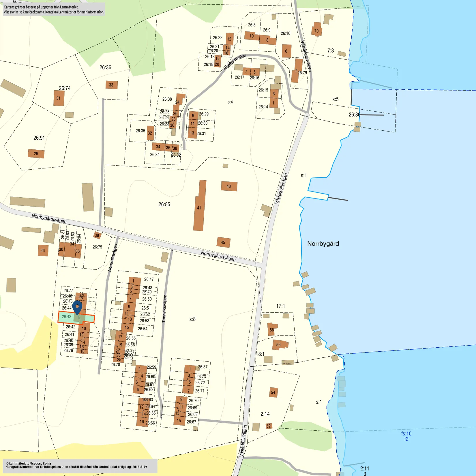Screen dimensions: 476x476
Task: Click building number 70 near the shore
Action: [x=316, y=30]
